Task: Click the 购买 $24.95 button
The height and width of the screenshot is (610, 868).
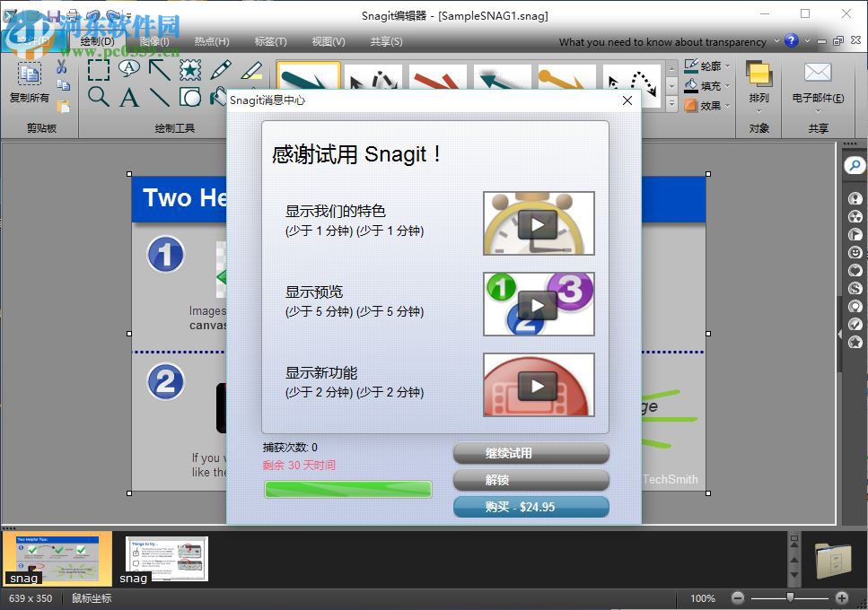Action: (530, 507)
